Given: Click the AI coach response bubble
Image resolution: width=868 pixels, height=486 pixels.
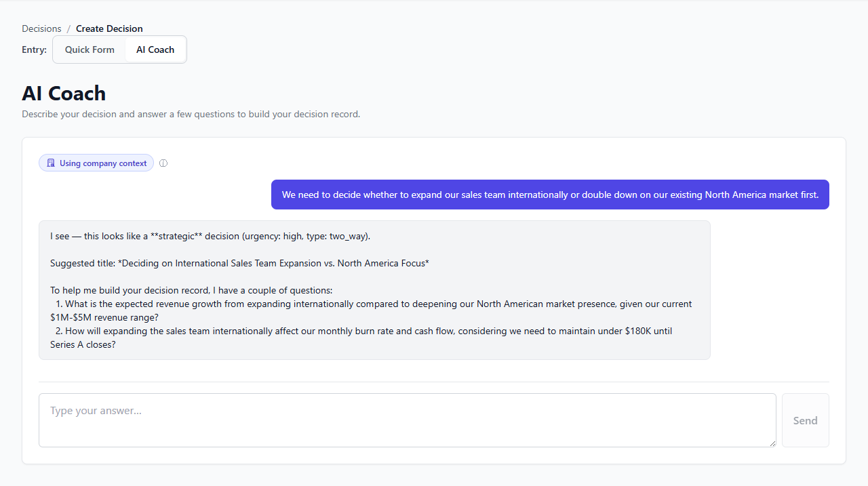Looking at the screenshot, I should [374, 290].
